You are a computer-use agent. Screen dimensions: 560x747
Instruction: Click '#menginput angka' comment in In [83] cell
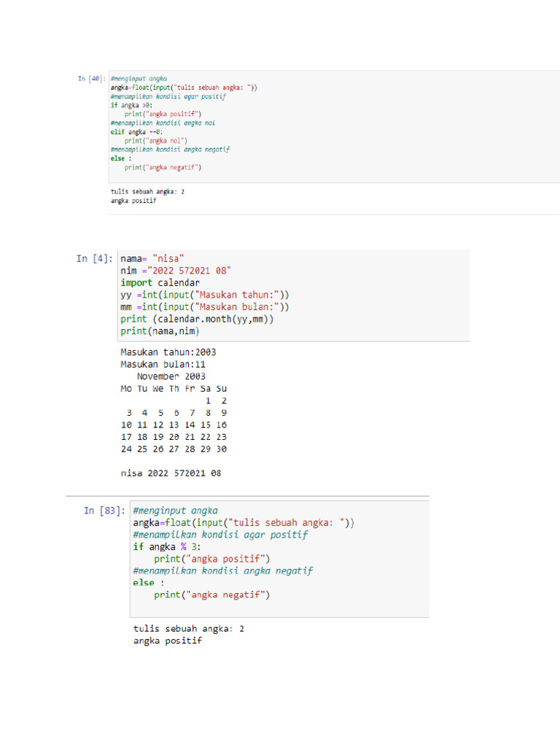click(175, 511)
